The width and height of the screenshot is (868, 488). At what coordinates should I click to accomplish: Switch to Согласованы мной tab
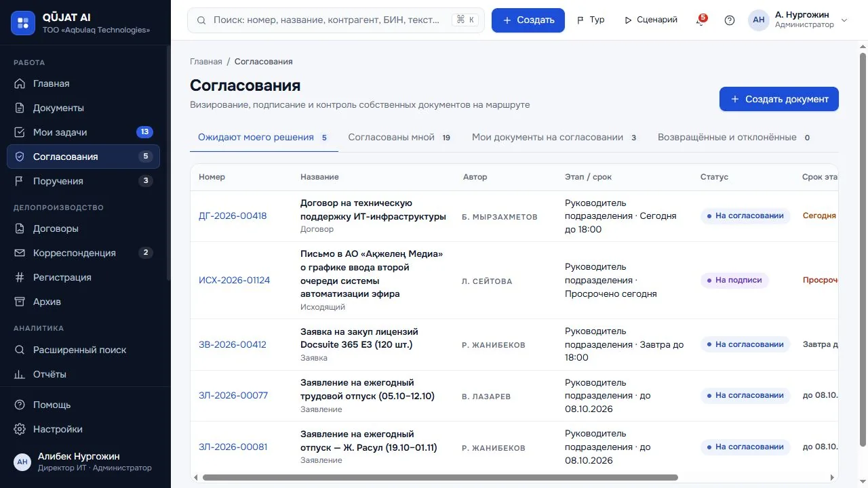click(399, 138)
